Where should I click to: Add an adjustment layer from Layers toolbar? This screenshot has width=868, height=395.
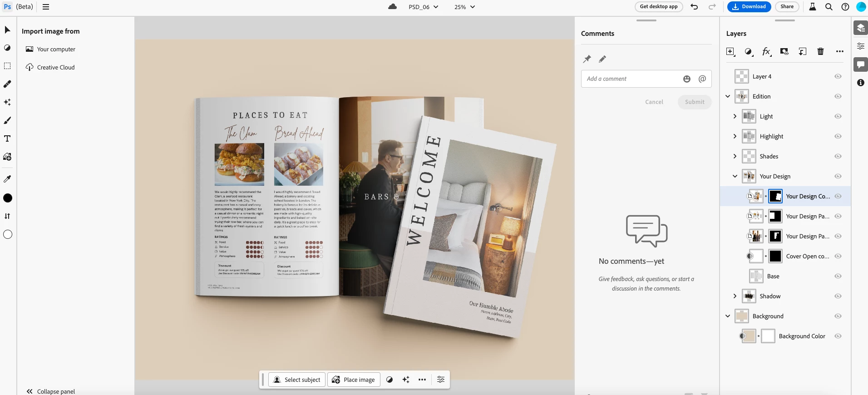point(749,52)
